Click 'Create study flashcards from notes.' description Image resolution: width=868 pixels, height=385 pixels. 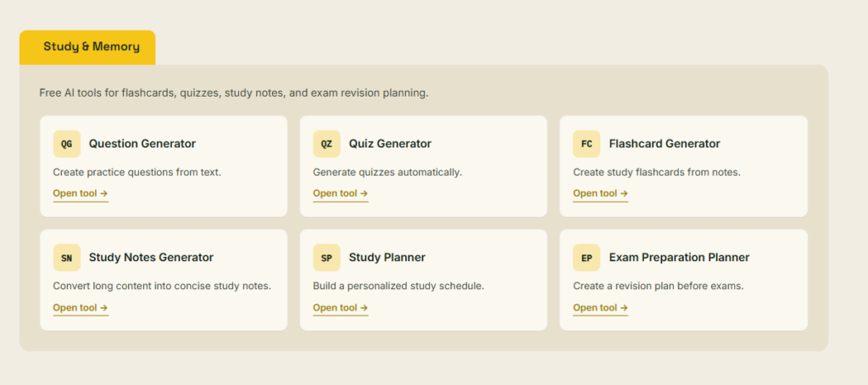click(x=657, y=172)
